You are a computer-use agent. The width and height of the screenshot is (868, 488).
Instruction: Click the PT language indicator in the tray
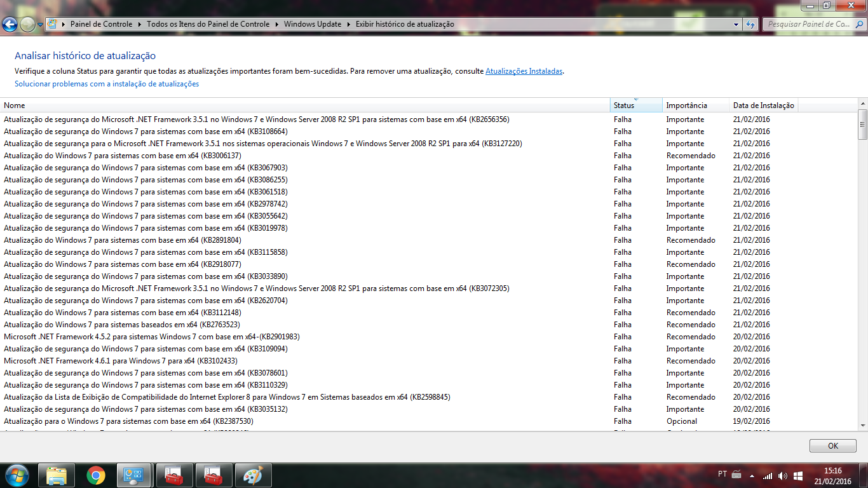722,474
